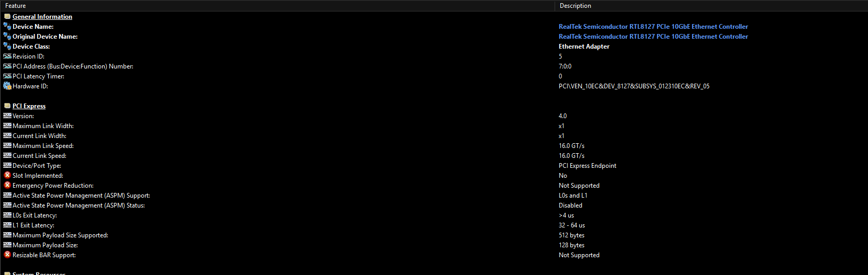Viewport: 868px width, 275px height.
Task: Click the PCI Express section icon
Action: [x=7, y=106]
